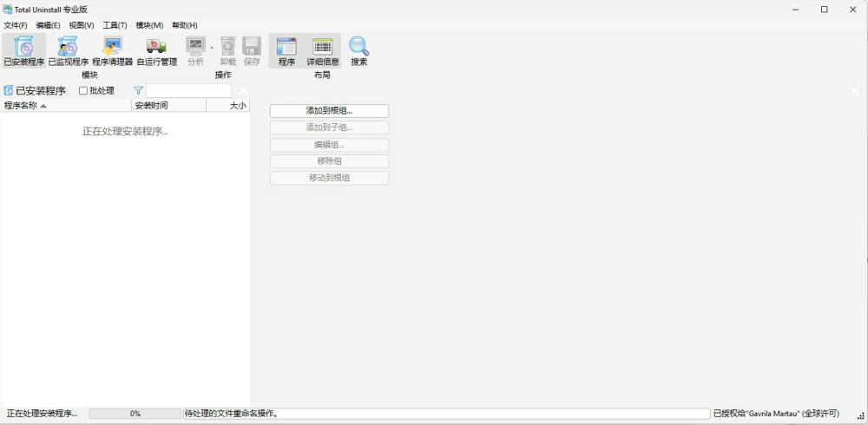Toggle the 详细信息 layout view
The width and height of the screenshot is (868, 425).
coord(323,50)
